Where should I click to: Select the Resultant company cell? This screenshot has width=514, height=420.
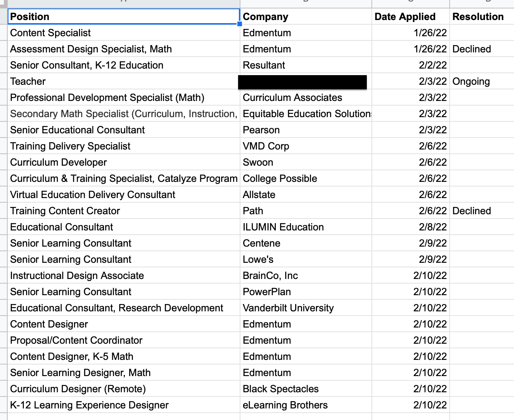pyautogui.click(x=306, y=65)
